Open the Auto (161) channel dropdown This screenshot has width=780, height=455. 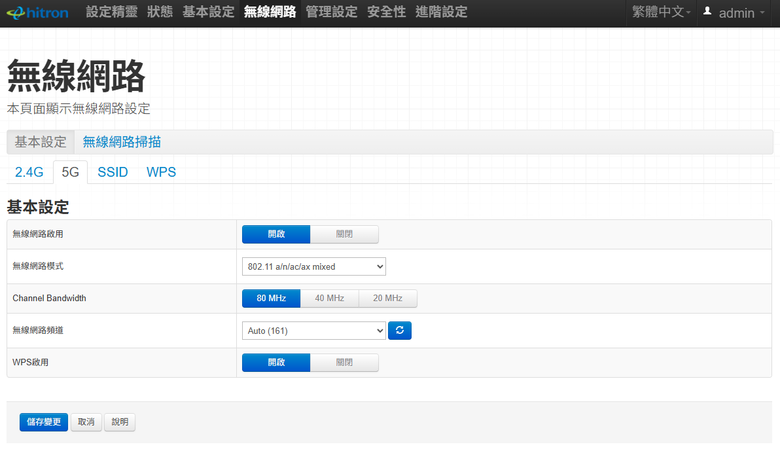(x=314, y=331)
